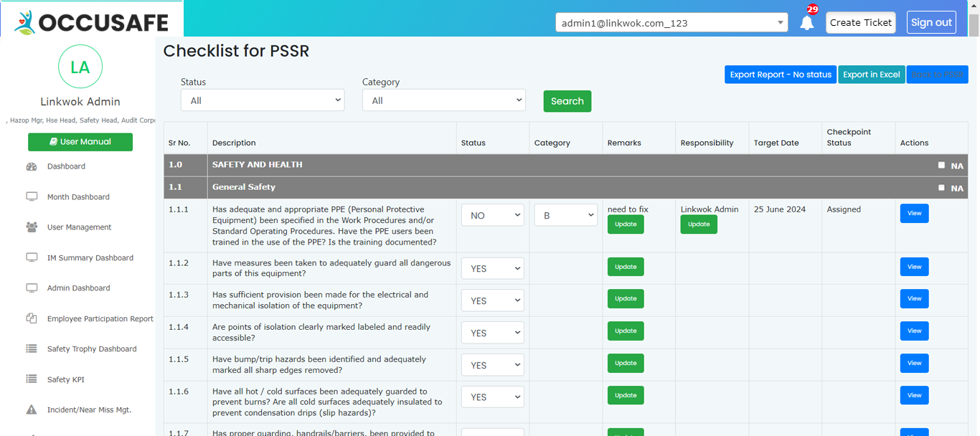Image resolution: width=980 pixels, height=436 pixels.
Task: Open Admin Dashboard menu item
Action: tap(79, 288)
